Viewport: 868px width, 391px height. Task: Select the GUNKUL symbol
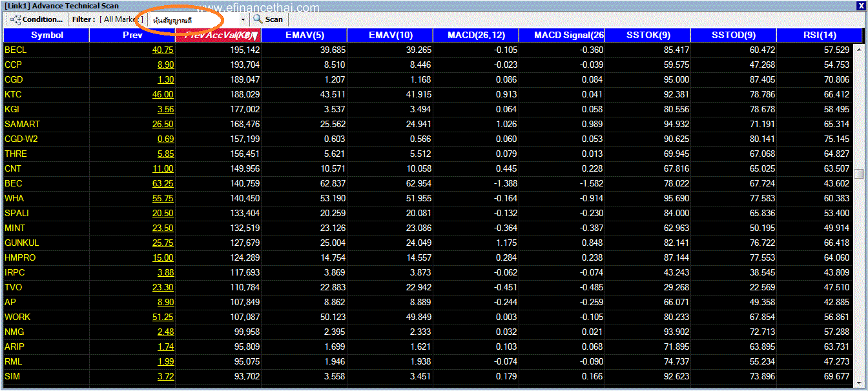[22, 243]
